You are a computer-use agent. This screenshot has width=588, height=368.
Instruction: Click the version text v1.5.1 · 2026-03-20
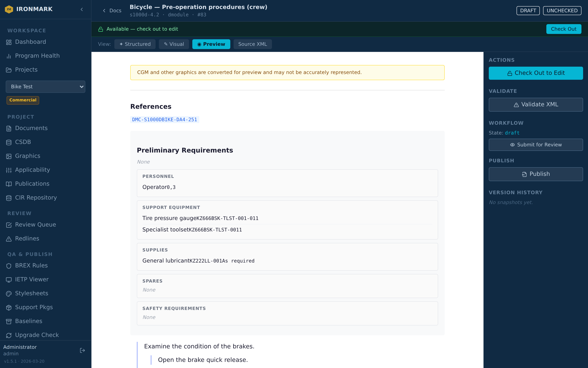coord(24,361)
